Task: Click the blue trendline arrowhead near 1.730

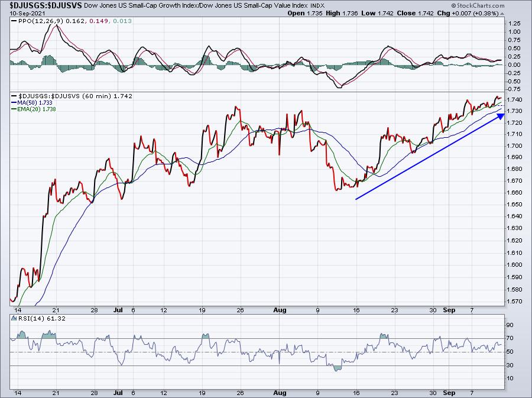Action: coord(501,116)
